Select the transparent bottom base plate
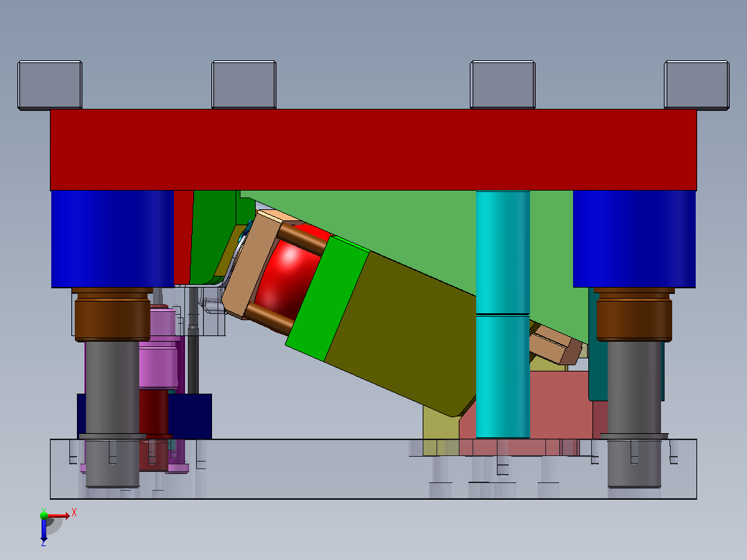Screen dimensions: 747x560 point(373,469)
